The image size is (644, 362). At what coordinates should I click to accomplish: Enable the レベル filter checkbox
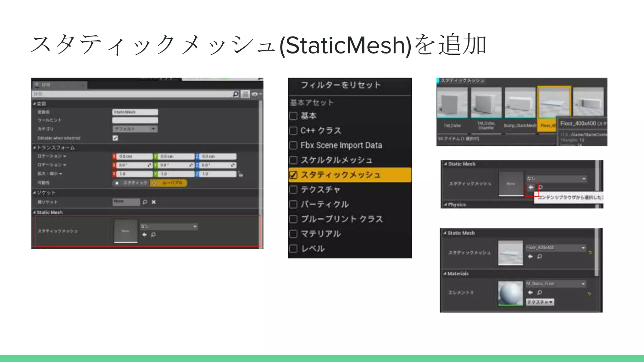(x=293, y=249)
